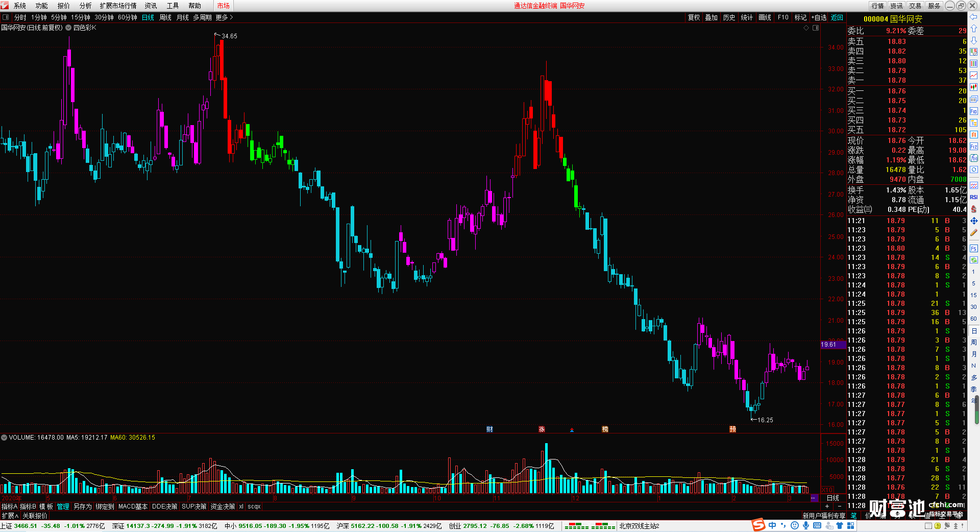Select the 市场 tab in menu bar

(x=224, y=6)
